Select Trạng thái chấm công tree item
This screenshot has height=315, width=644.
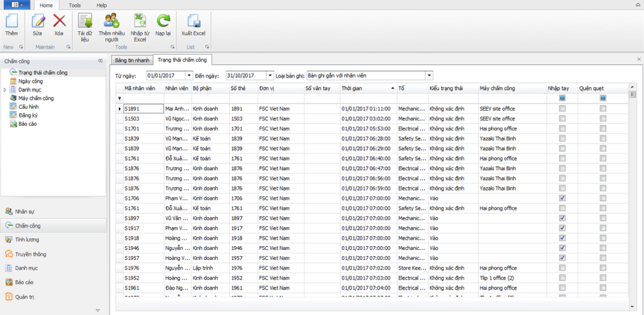click(43, 73)
